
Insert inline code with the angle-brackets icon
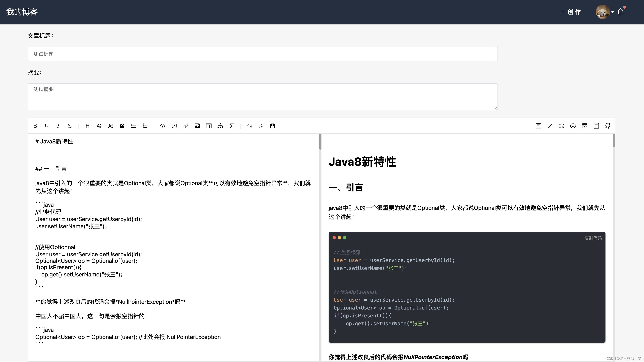pos(163,126)
